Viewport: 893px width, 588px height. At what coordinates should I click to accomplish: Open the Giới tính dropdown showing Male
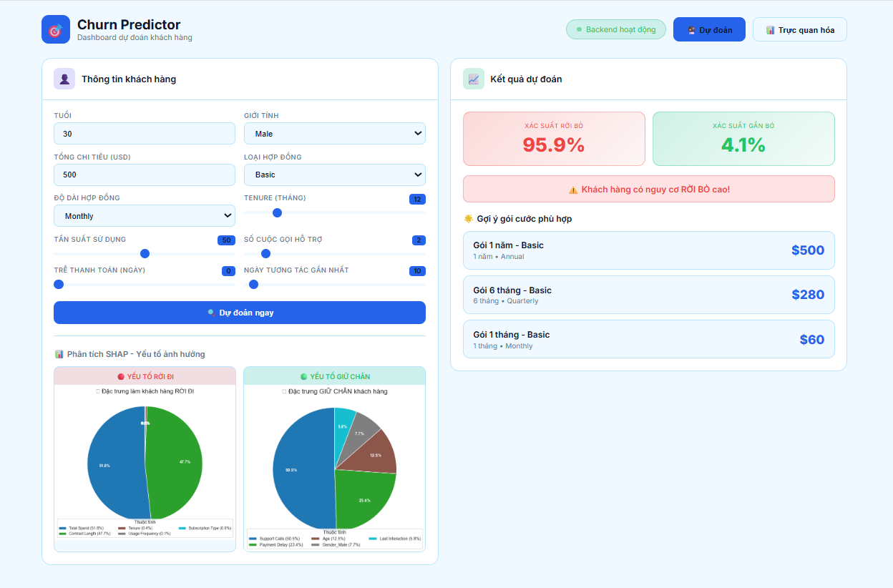point(334,134)
